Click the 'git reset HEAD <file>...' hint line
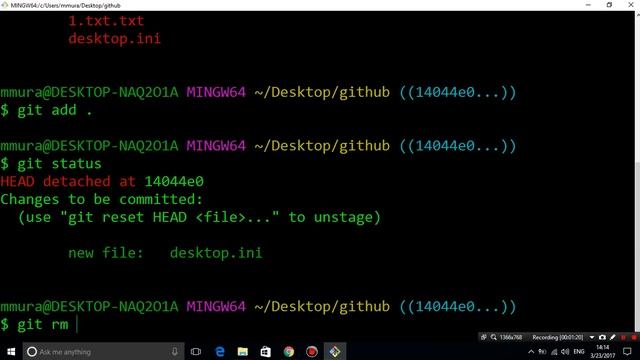The image size is (640, 360). tap(199, 217)
